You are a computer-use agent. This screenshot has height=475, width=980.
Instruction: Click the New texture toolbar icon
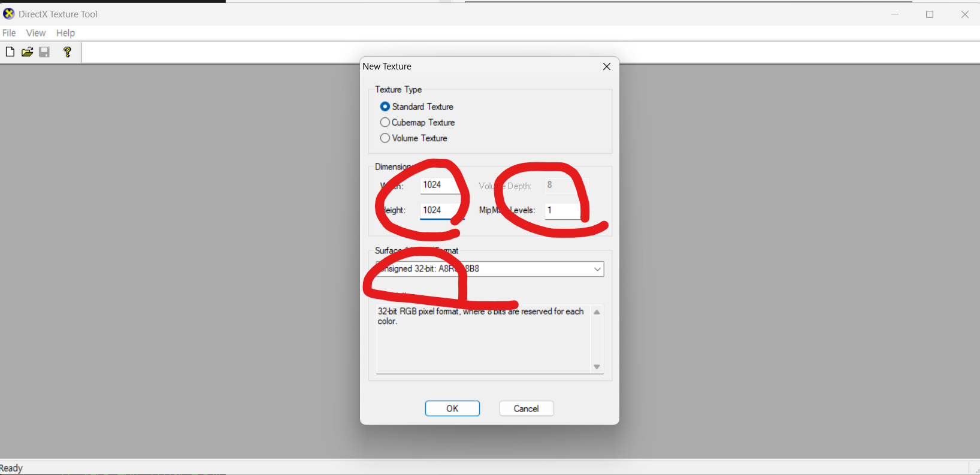[x=10, y=52]
